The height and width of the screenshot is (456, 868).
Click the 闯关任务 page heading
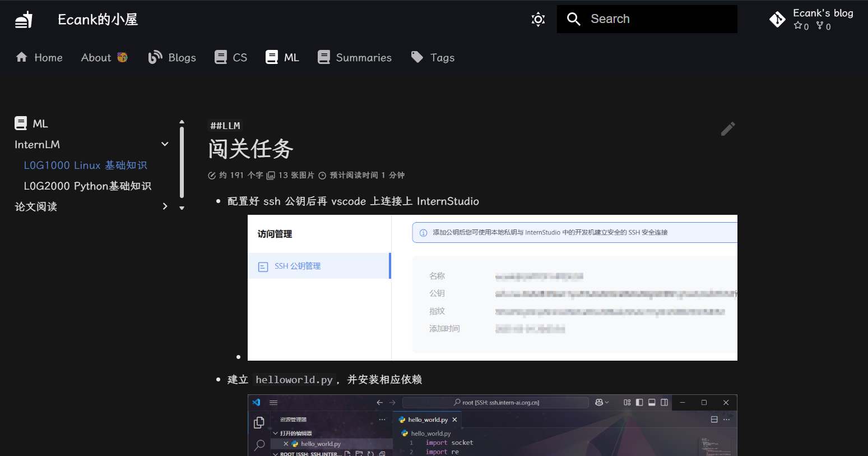point(250,149)
